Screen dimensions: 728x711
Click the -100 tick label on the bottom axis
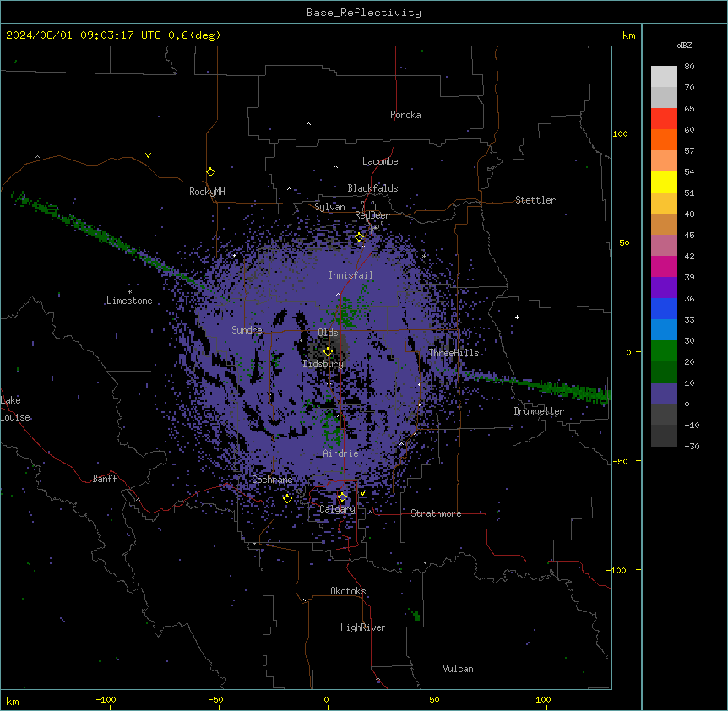pos(106,699)
